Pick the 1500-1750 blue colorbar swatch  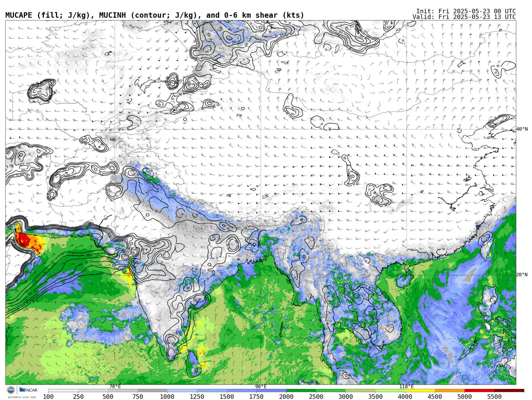[242, 391]
